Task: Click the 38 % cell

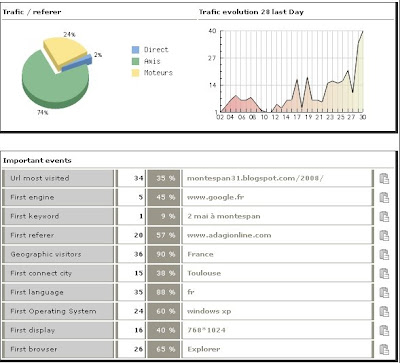Action: click(x=164, y=273)
